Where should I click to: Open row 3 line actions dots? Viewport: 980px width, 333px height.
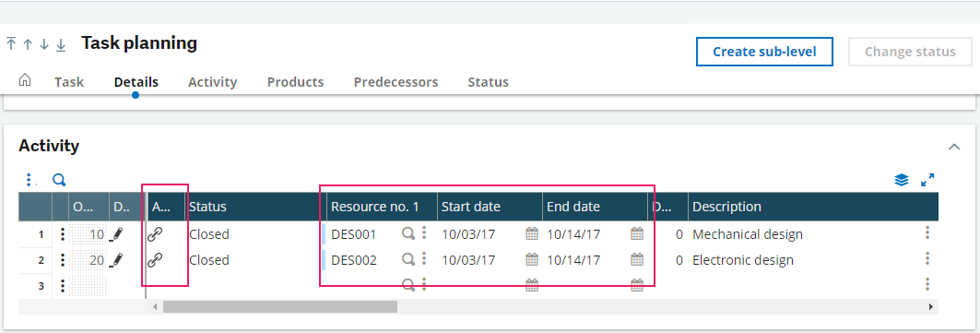[x=63, y=286]
